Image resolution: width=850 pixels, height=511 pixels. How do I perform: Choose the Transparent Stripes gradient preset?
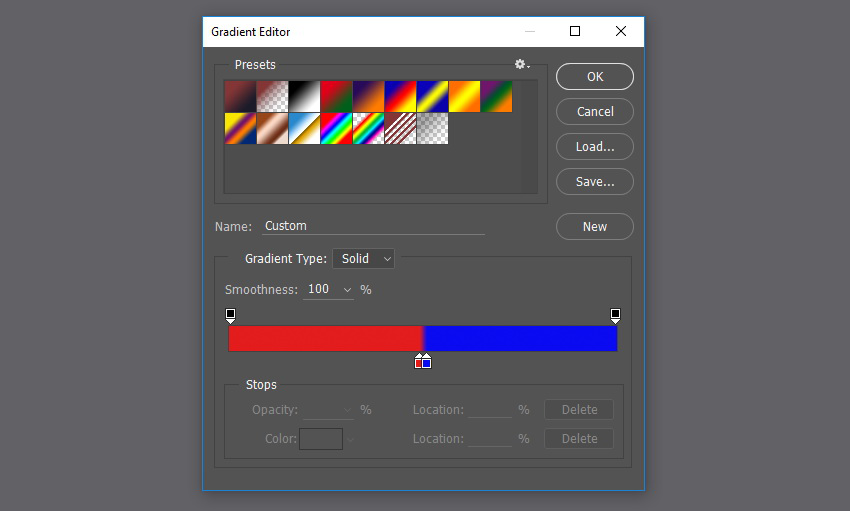(400, 128)
